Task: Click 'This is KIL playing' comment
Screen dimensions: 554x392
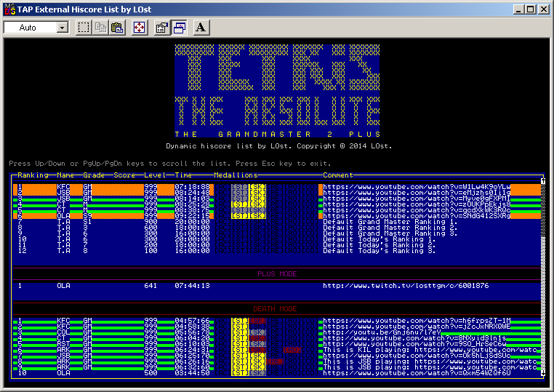Action: click(430, 350)
